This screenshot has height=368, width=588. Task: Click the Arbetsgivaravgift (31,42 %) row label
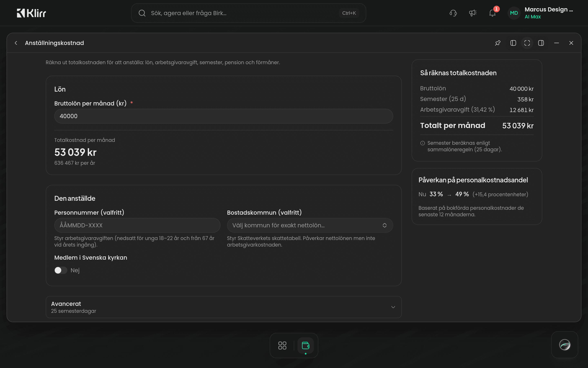click(457, 110)
